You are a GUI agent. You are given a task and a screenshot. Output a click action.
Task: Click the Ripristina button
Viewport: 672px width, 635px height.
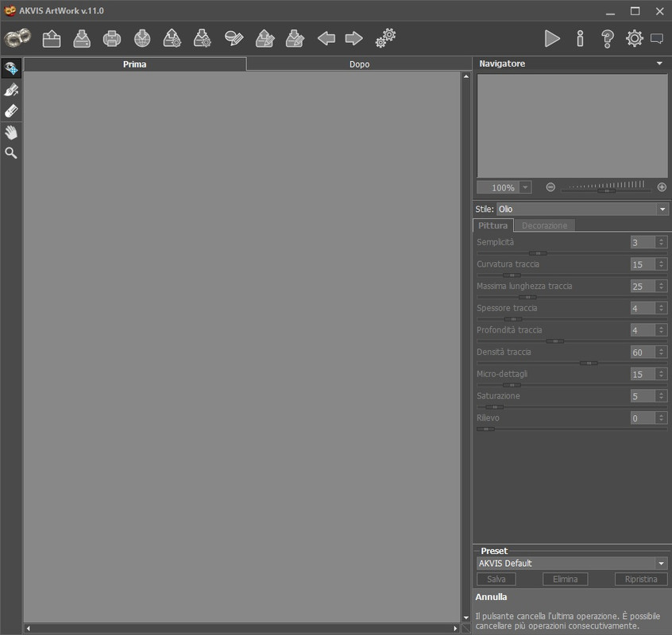(641, 579)
